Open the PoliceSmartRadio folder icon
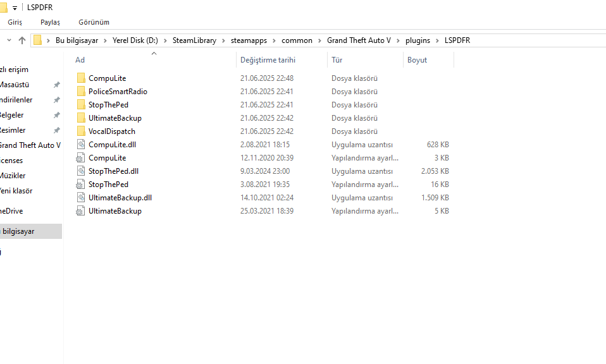Image resolution: width=606 pixels, height=364 pixels. (81, 92)
